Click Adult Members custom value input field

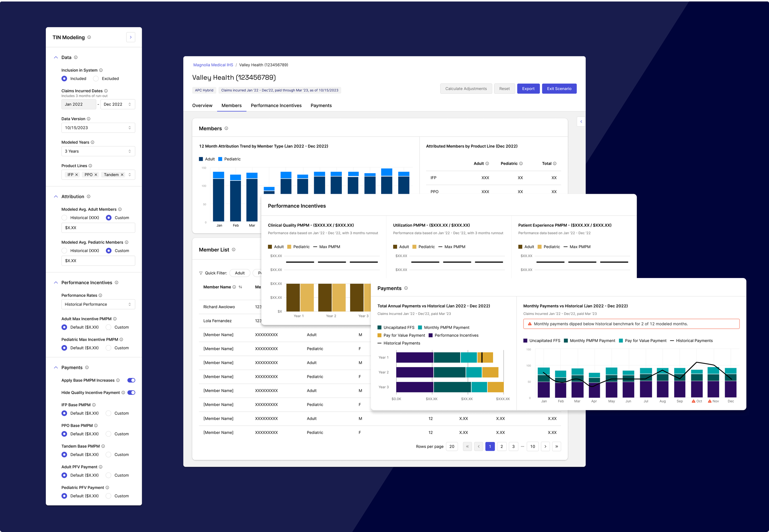[98, 228]
